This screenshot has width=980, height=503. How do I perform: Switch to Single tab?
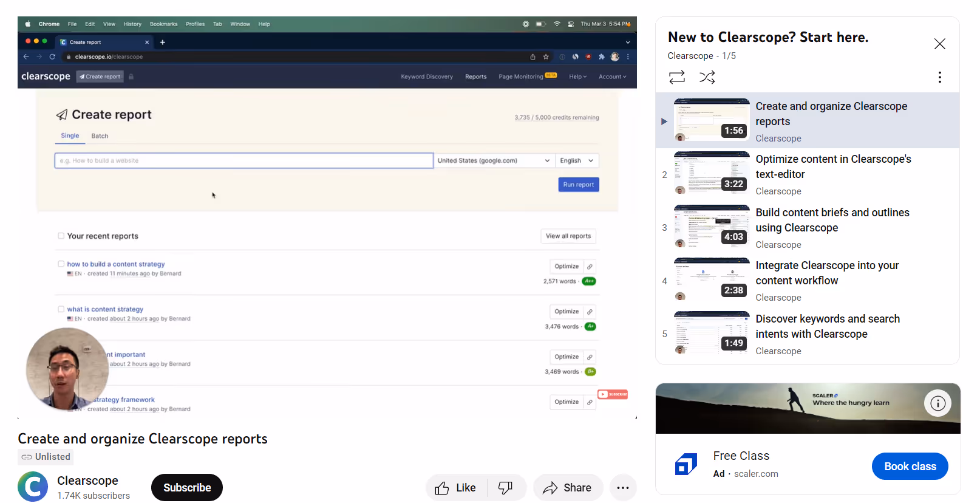(70, 136)
